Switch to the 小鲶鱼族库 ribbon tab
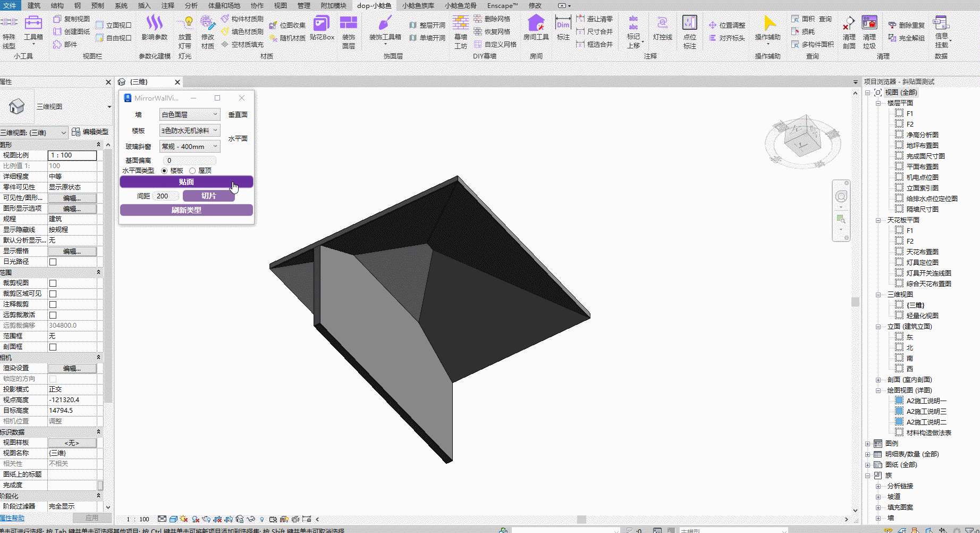980x533 pixels. point(418,5)
